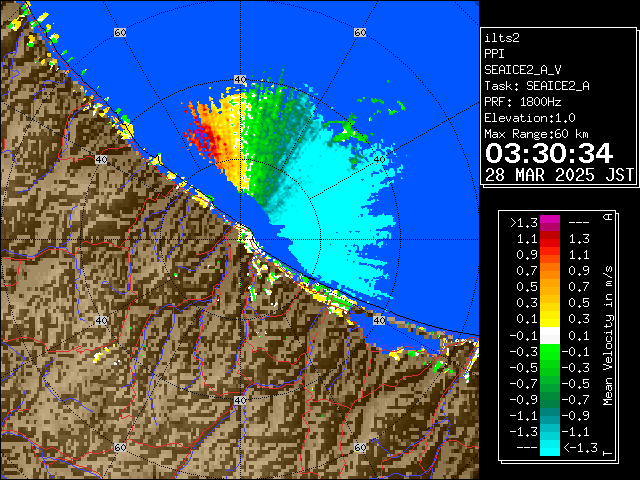Click the radar center where crosshair lines meet
The height and width of the screenshot is (480, 640).
click(x=240, y=240)
